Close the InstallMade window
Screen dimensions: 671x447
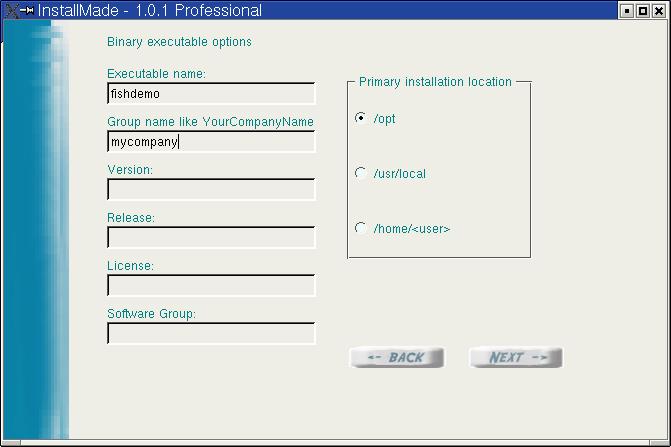[659, 11]
